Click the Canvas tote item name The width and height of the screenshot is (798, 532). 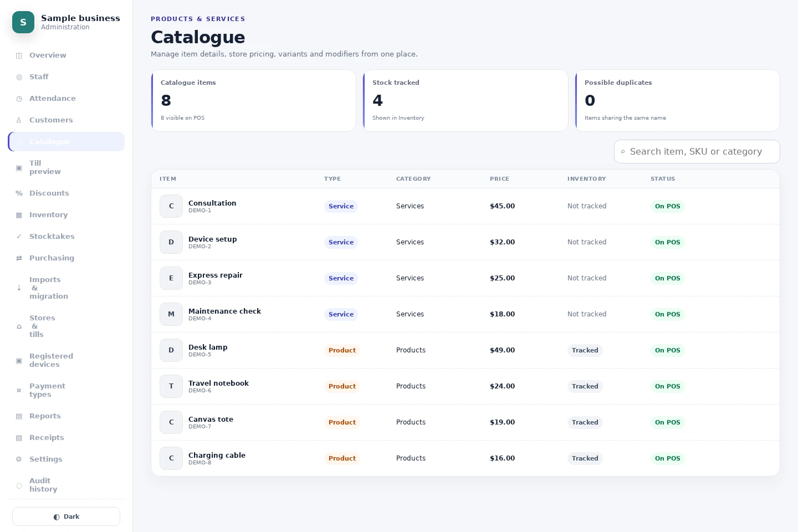pos(211,420)
